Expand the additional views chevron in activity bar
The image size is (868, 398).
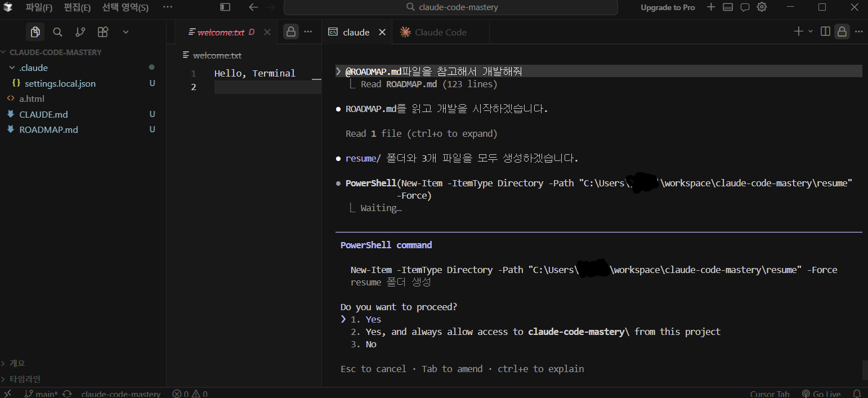click(x=126, y=32)
